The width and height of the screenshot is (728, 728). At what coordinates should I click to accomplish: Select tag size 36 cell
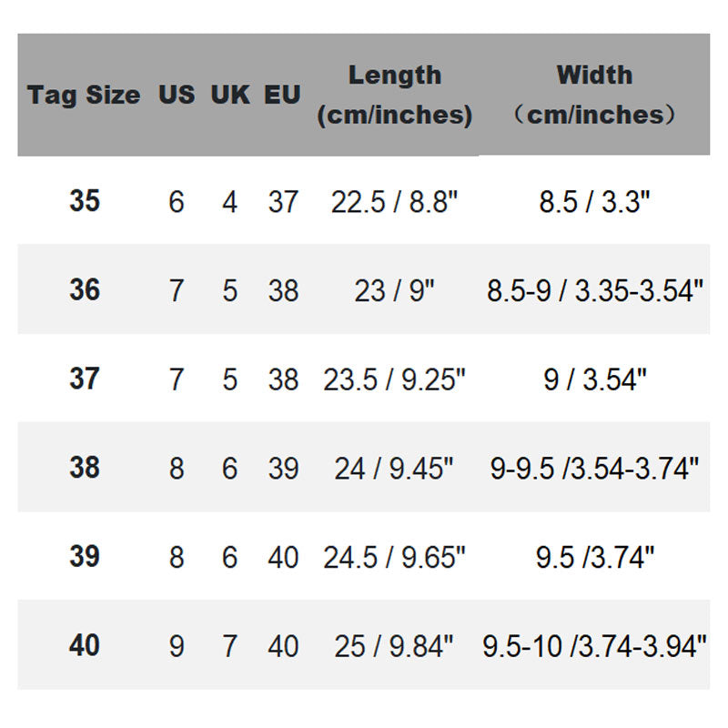click(85, 290)
